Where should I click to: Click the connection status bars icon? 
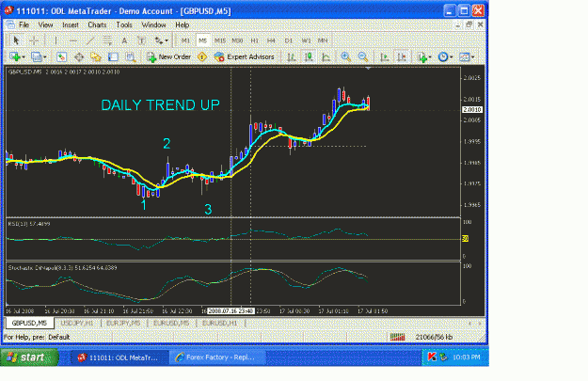click(397, 337)
